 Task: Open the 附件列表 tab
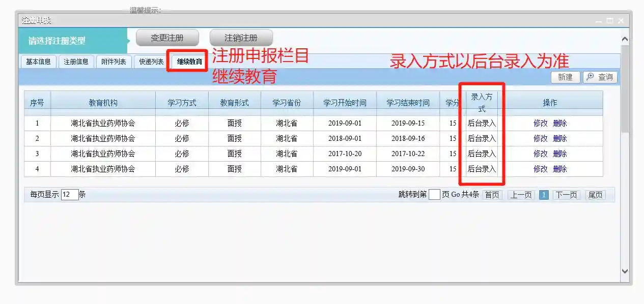pyautogui.click(x=114, y=62)
